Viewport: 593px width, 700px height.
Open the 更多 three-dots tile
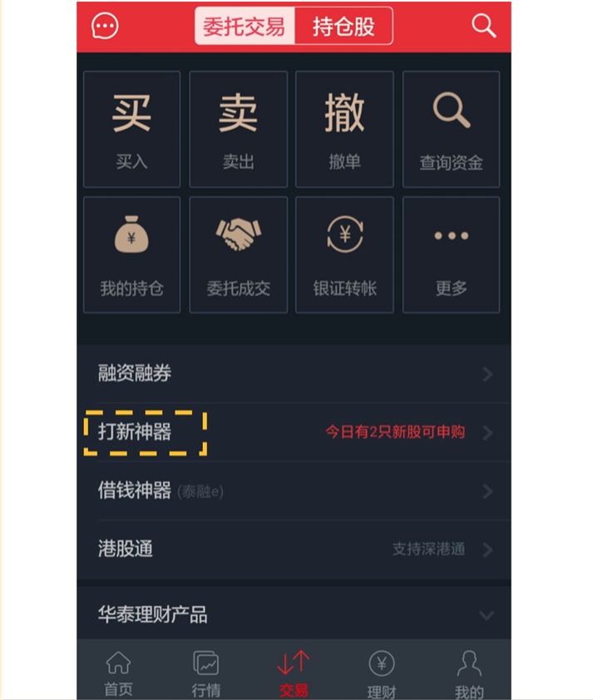click(x=451, y=255)
